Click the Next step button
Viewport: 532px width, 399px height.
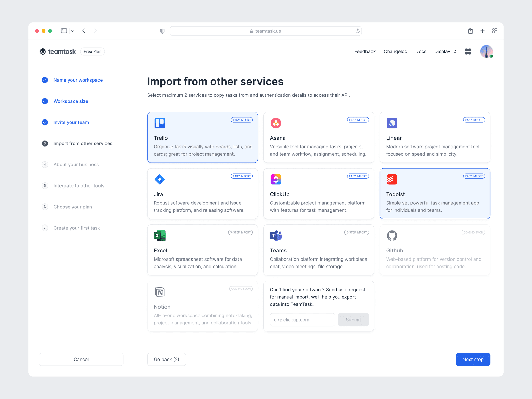[x=473, y=359]
